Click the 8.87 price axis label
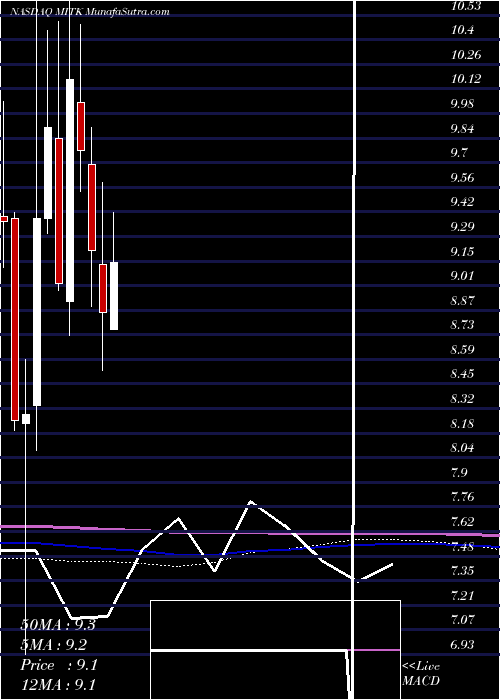Image resolution: width=500 pixels, height=700 pixels. pos(464,300)
